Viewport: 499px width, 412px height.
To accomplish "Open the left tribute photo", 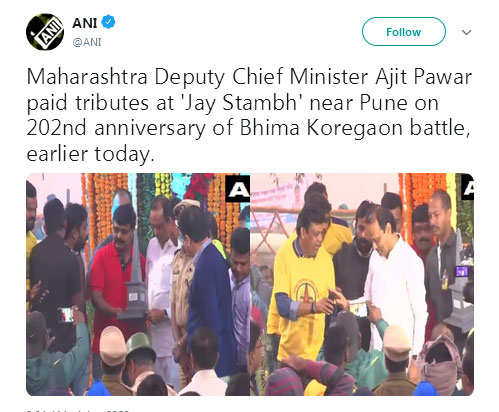I will [138, 284].
